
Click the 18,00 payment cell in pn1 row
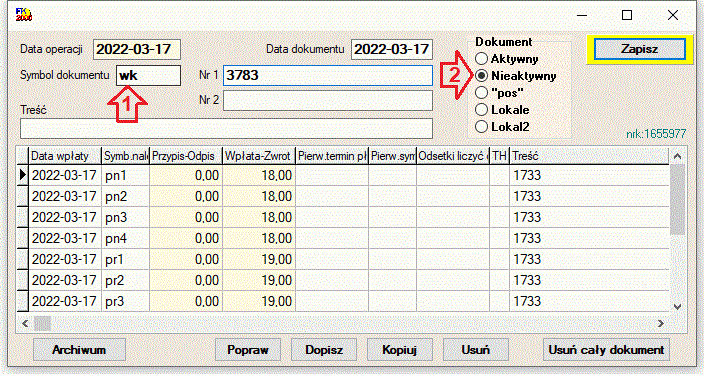259,175
